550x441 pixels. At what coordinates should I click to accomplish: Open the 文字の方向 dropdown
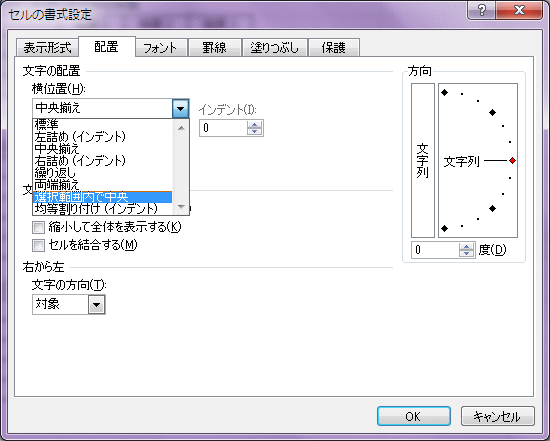click(x=96, y=305)
